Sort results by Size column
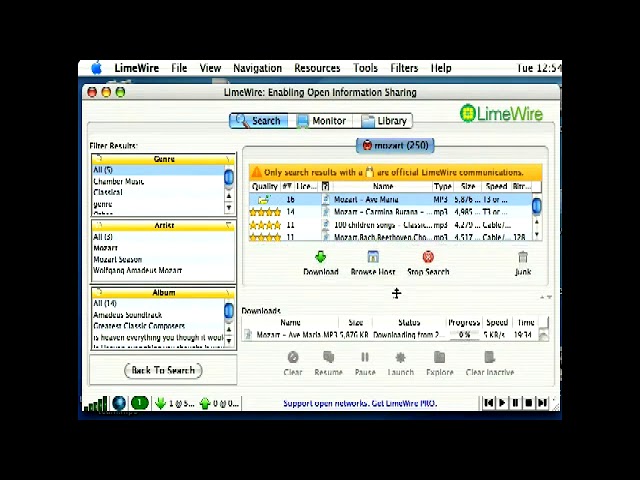Image resolution: width=640 pixels, height=480 pixels. click(468, 187)
